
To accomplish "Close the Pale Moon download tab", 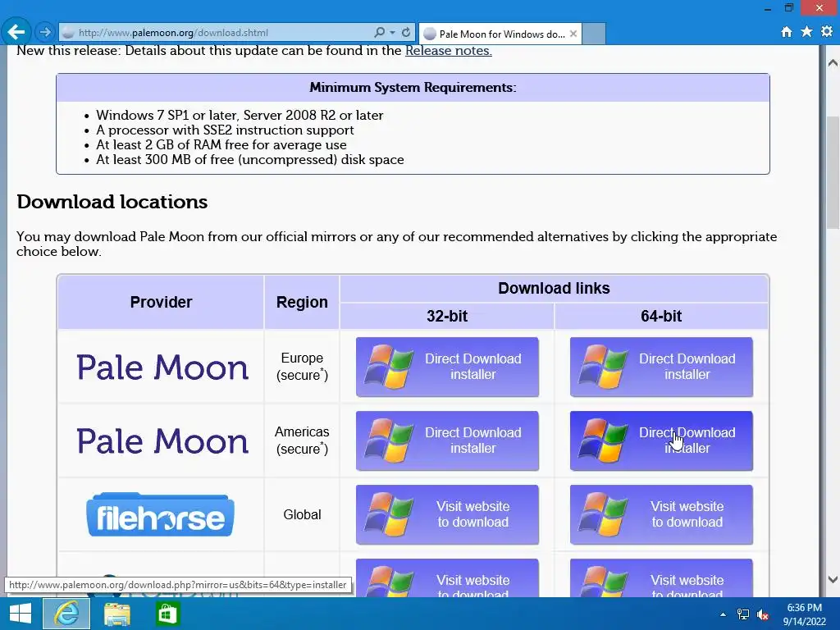I will tap(573, 34).
